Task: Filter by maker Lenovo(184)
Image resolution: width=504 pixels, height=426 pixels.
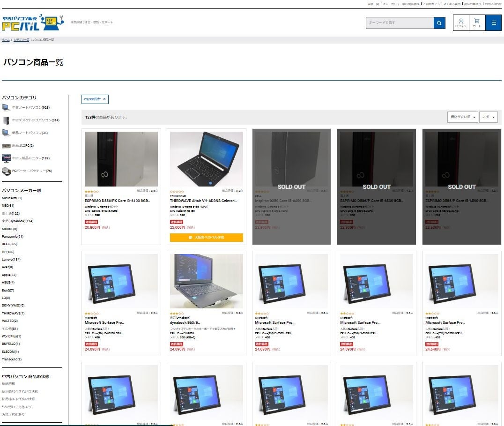Action: pyautogui.click(x=11, y=260)
